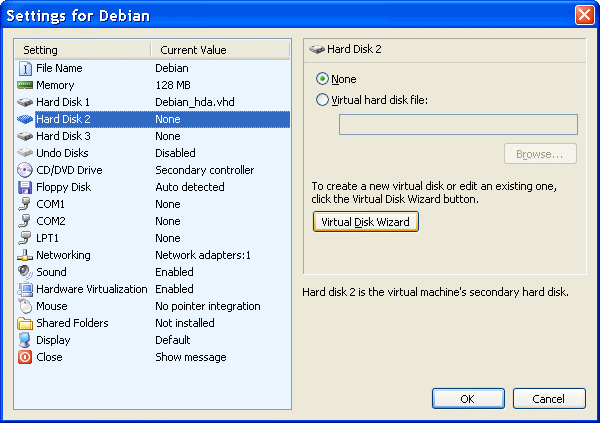Open the Undo Disks setting
600x423 pixels.
pos(153,153)
